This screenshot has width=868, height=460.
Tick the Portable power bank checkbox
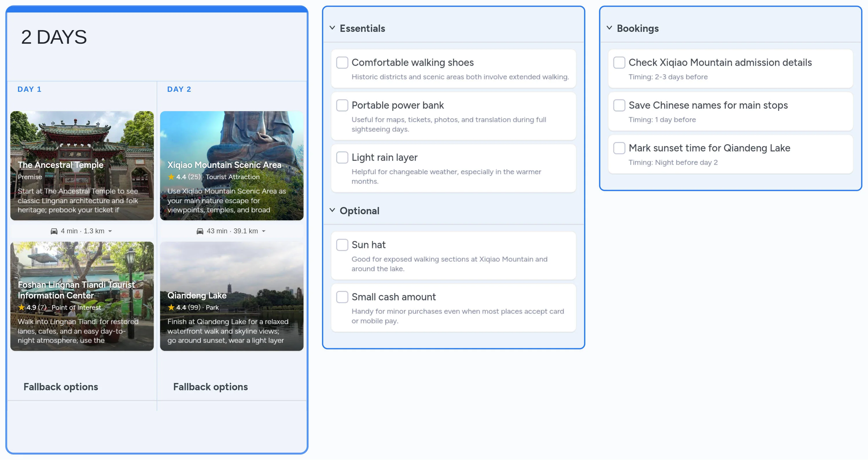[342, 105]
